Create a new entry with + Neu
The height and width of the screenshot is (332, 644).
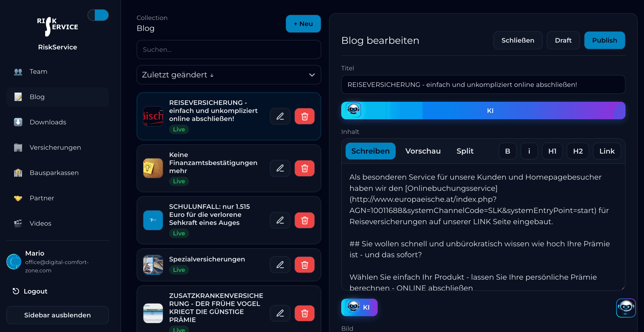[303, 24]
